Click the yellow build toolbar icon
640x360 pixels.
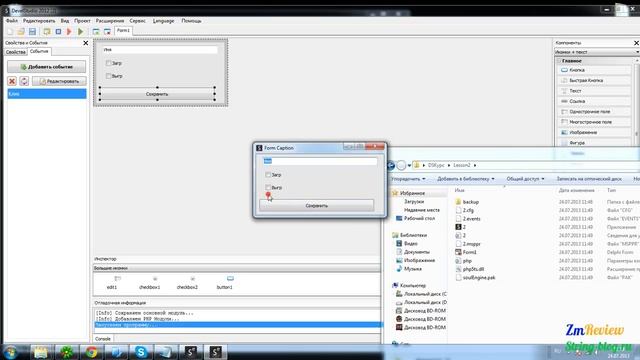47,31
